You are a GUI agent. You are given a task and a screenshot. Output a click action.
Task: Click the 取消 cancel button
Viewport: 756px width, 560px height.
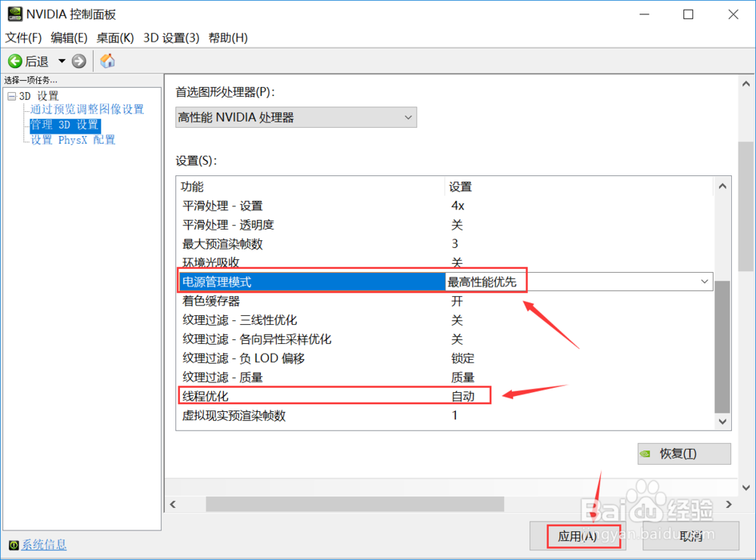tap(691, 536)
